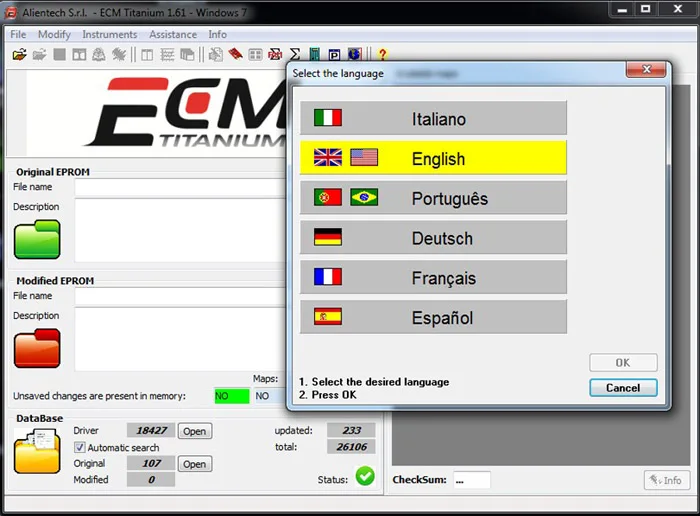Click the copy documents toolbar icon
Image resolution: width=700 pixels, height=516 pixels.
(216, 55)
